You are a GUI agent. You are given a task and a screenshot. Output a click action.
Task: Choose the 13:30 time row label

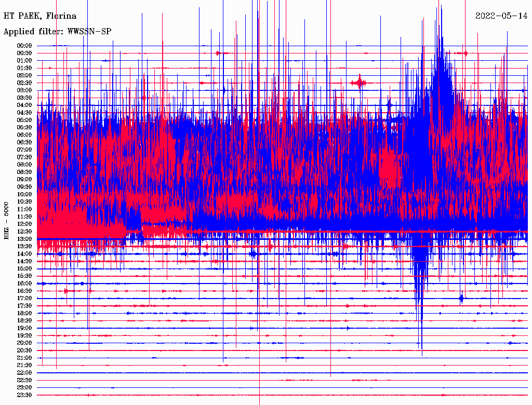[24, 246]
